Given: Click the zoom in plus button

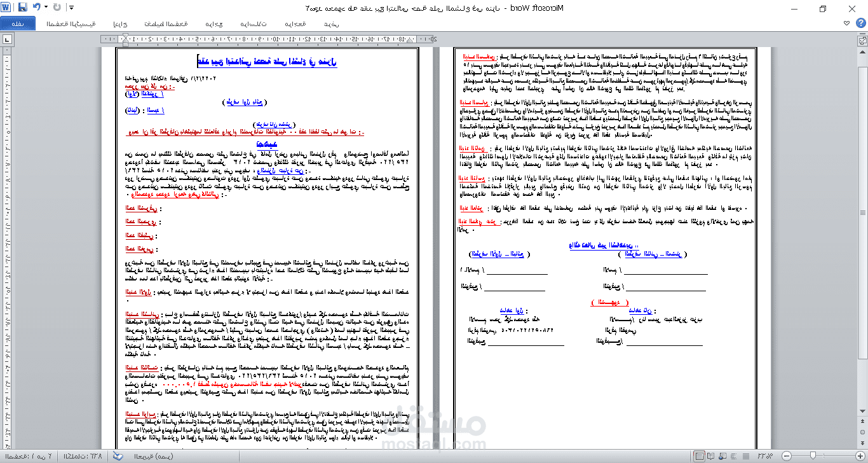Looking at the screenshot, I should point(860,456).
